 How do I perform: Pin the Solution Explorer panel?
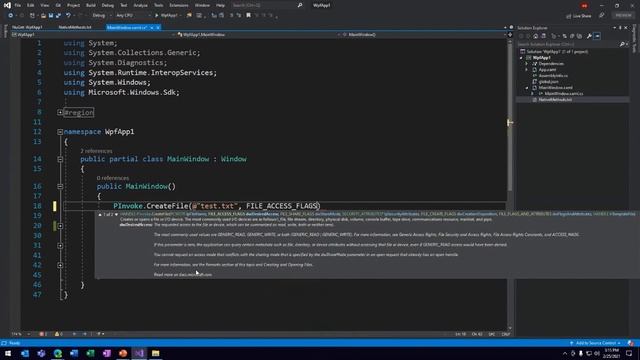[620, 28]
